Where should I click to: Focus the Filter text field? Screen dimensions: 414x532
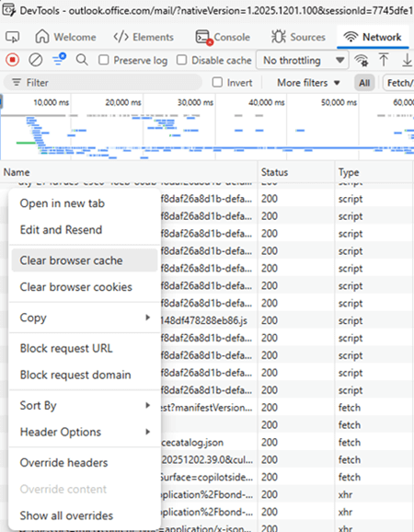click(x=103, y=83)
